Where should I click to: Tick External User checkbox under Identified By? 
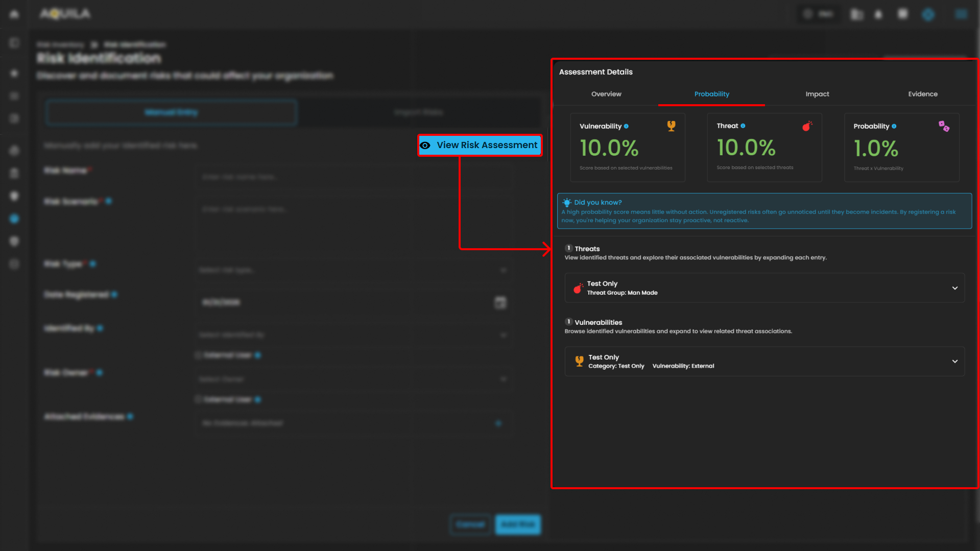click(198, 355)
